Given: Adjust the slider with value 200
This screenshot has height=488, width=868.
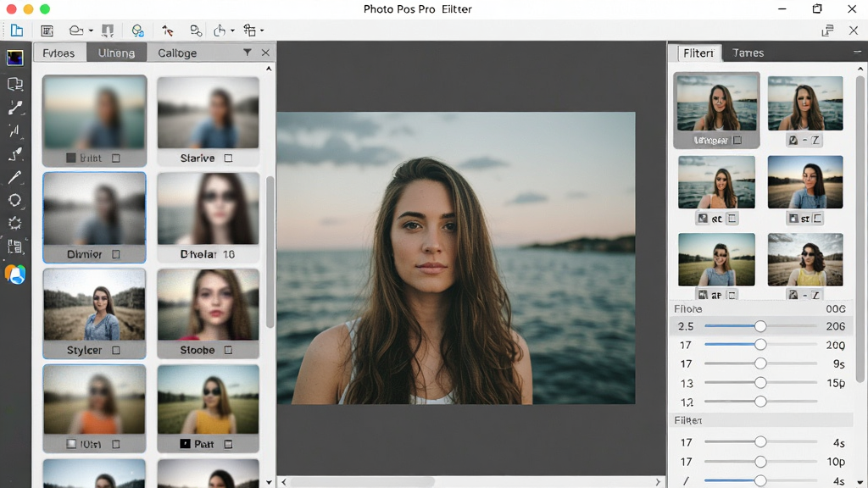Looking at the screenshot, I should 760,345.
